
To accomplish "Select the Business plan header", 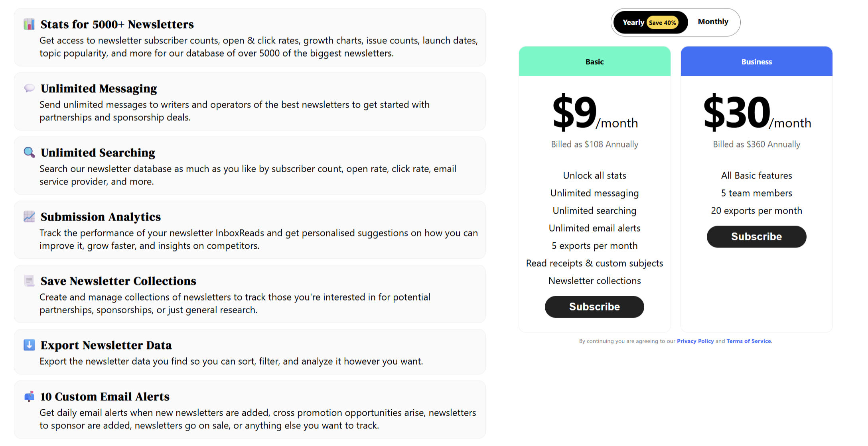I will [756, 62].
